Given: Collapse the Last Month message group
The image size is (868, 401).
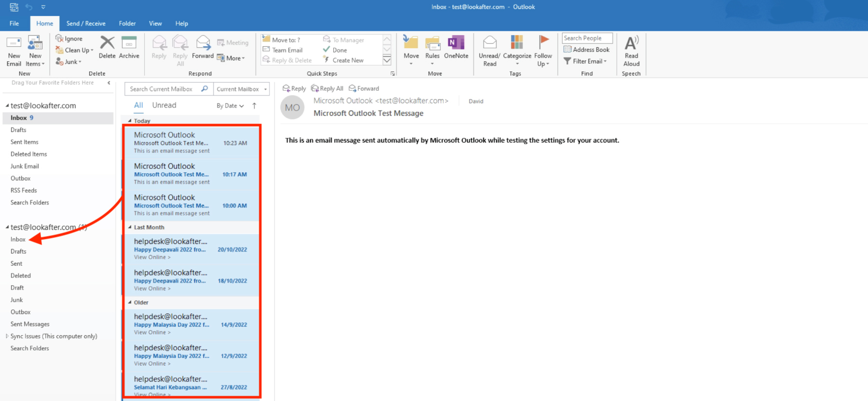Looking at the screenshot, I should [130, 227].
